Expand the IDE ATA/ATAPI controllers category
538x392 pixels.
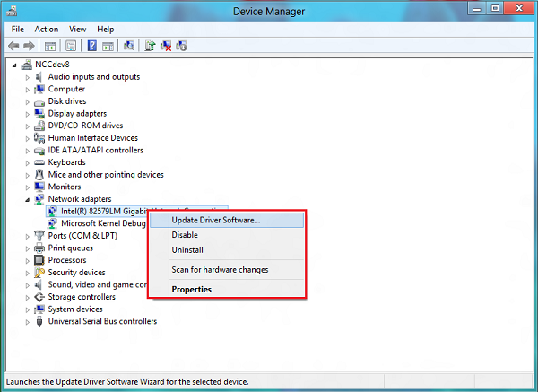click(28, 151)
